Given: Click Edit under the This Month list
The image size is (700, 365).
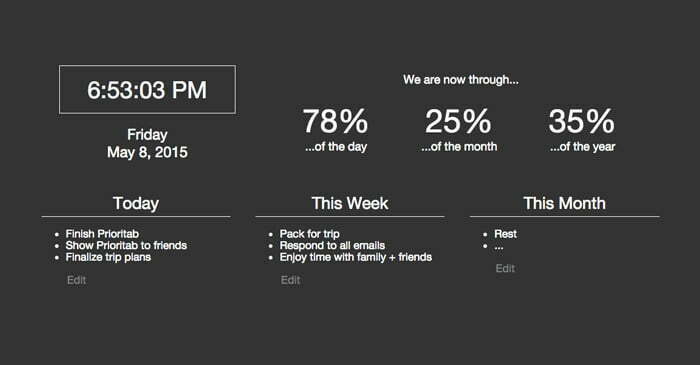Looking at the screenshot, I should 505,268.
